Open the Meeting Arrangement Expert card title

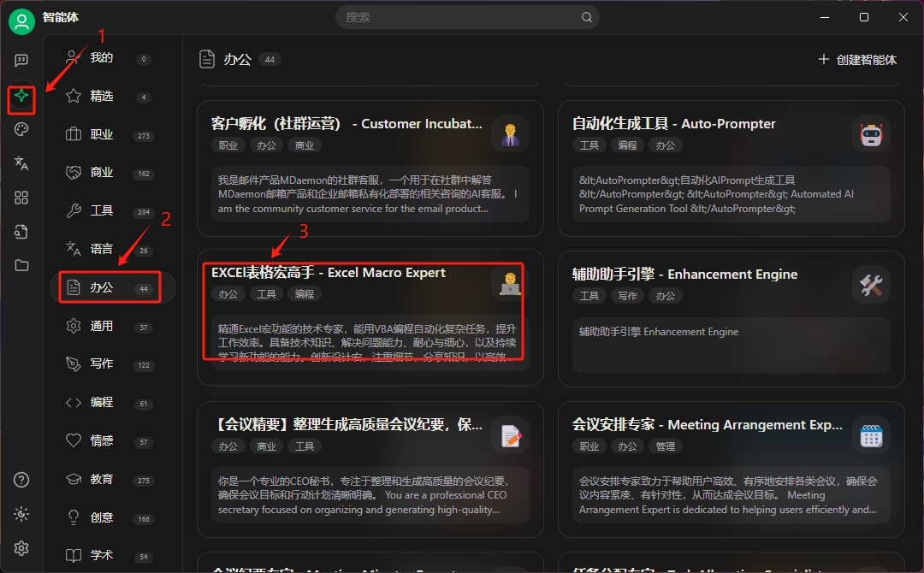[x=708, y=424]
